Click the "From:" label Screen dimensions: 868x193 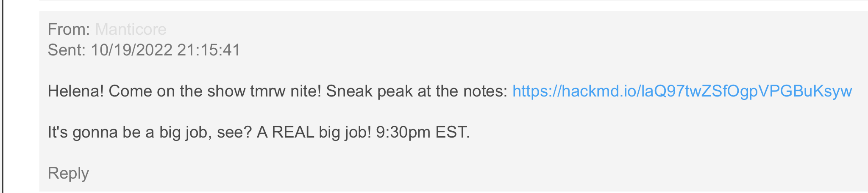coord(69,29)
